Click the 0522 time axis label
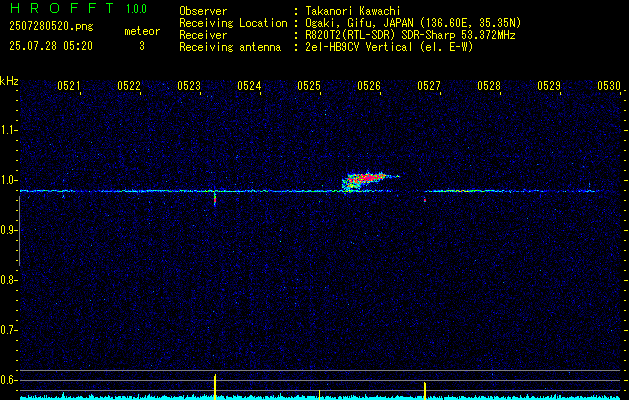 (x=129, y=85)
